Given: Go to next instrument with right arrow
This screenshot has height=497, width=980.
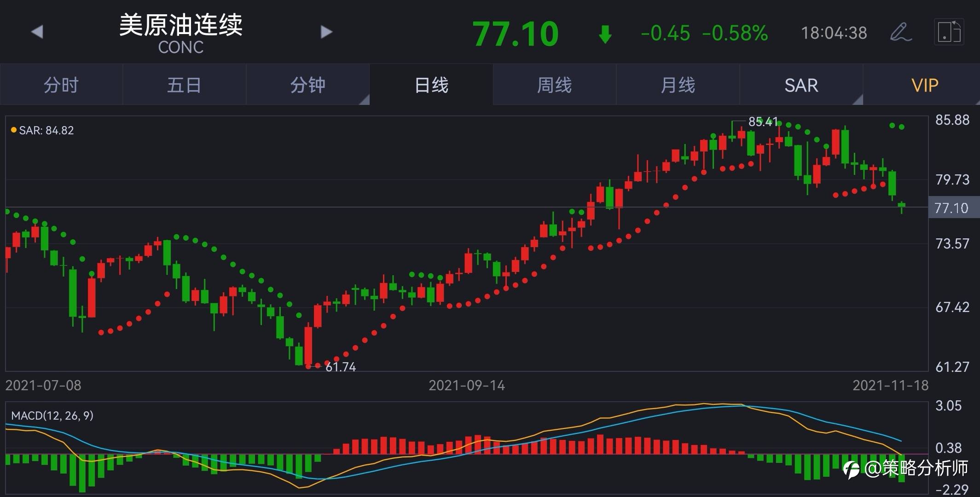Looking at the screenshot, I should 326,32.
